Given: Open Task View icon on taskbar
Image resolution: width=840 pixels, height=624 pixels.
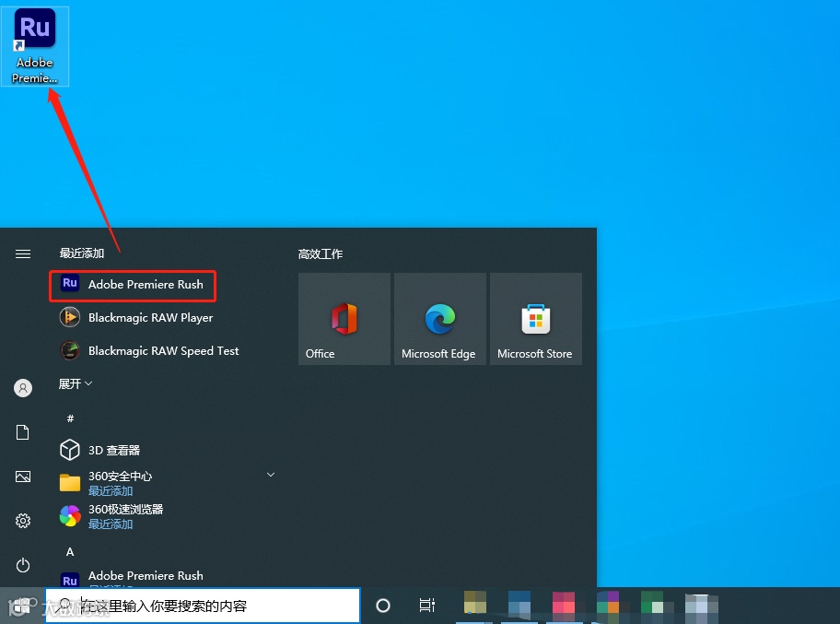Looking at the screenshot, I should pos(427,606).
